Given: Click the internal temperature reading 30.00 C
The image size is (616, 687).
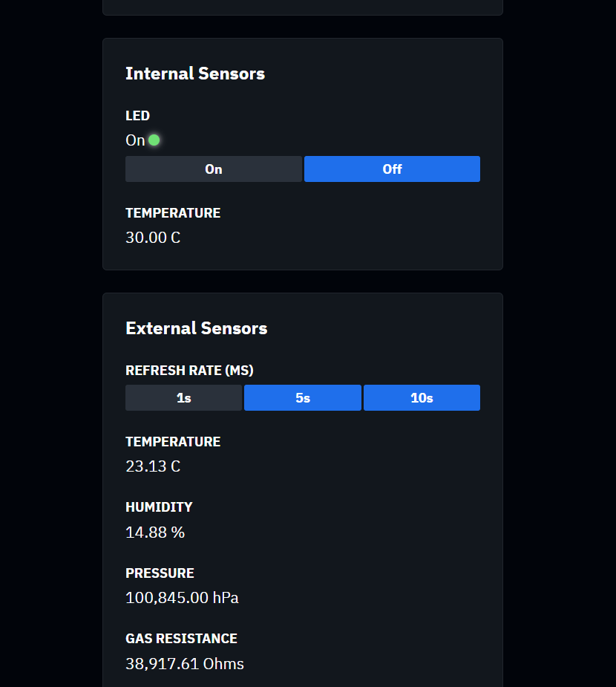Looking at the screenshot, I should [153, 238].
